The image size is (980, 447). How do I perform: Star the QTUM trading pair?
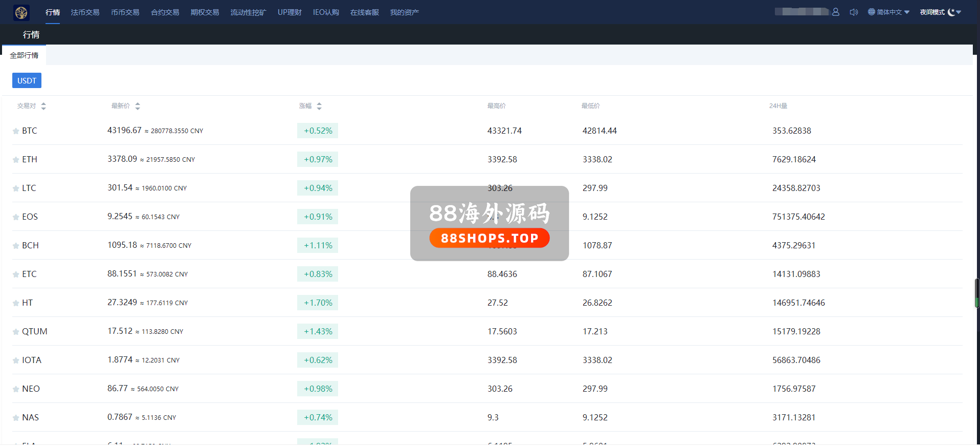pyautogui.click(x=16, y=332)
